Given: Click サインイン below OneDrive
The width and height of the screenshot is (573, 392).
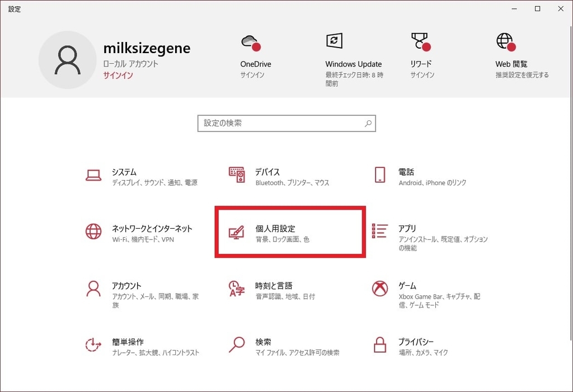Looking at the screenshot, I should [x=252, y=75].
